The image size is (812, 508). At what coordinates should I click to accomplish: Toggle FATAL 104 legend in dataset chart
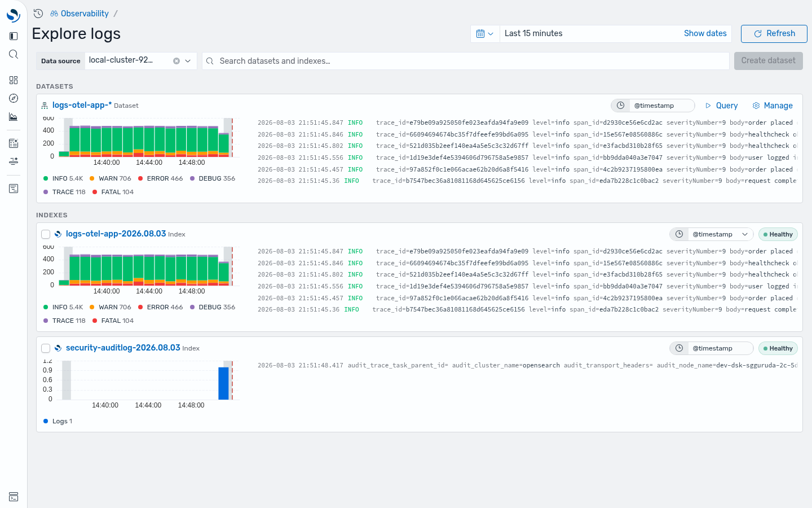click(113, 192)
